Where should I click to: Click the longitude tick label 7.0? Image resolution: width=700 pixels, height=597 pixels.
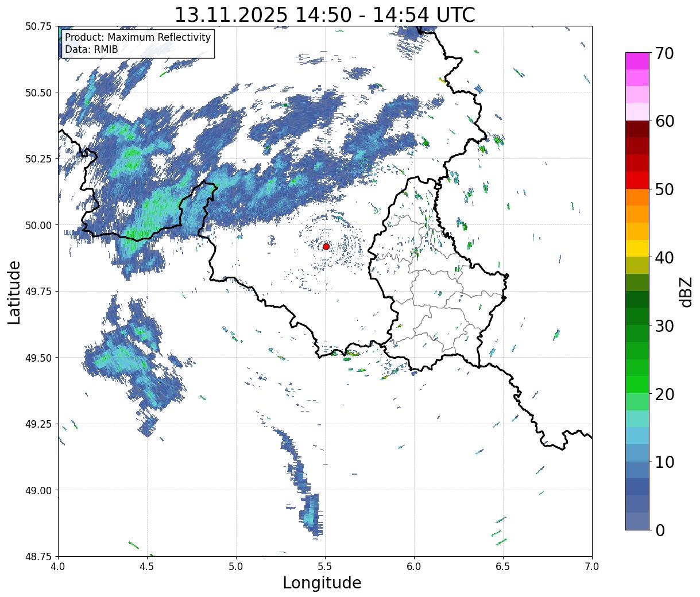pos(592,567)
